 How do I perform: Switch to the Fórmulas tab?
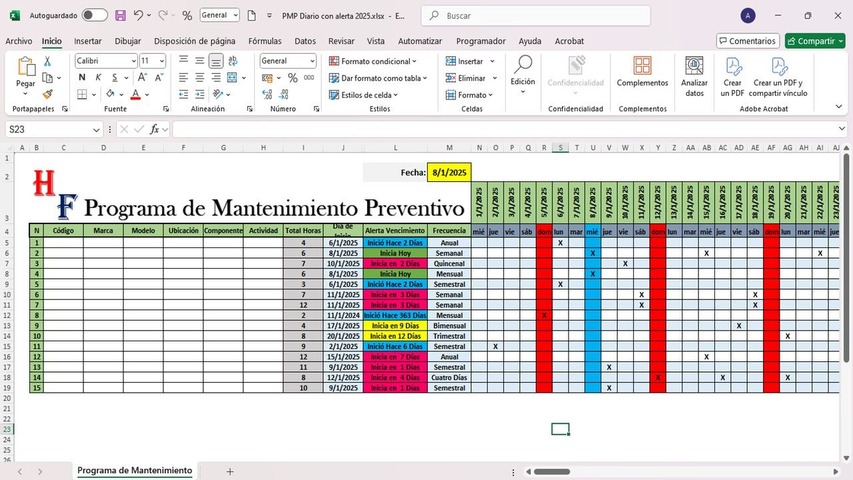[265, 41]
